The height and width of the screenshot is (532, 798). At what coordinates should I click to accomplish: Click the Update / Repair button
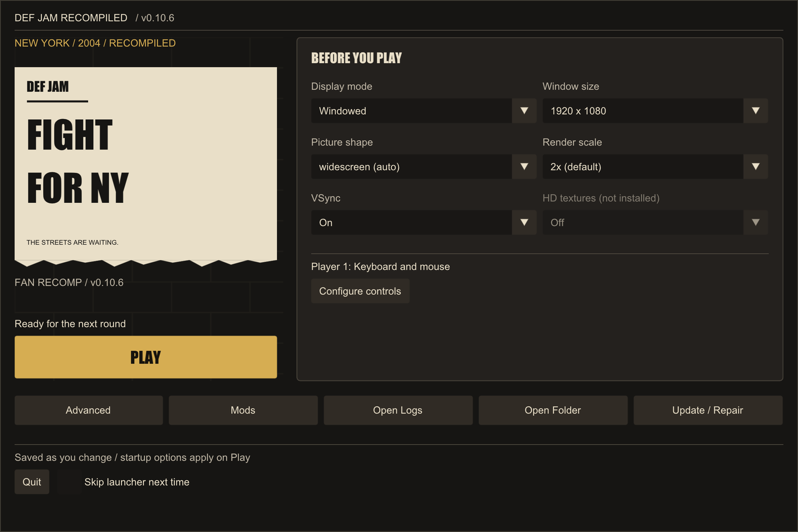708,410
